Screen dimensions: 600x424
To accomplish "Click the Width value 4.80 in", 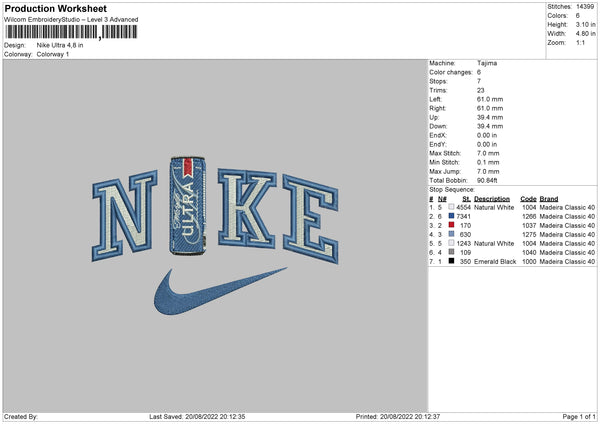I will point(585,34).
